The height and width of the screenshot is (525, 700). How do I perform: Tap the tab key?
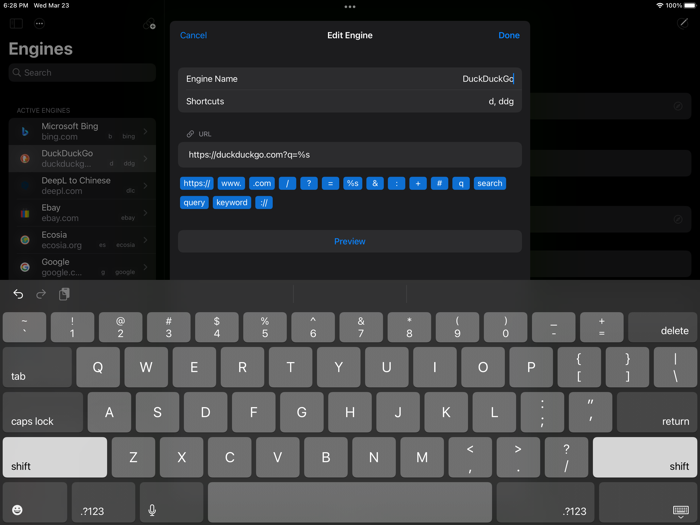38,367
